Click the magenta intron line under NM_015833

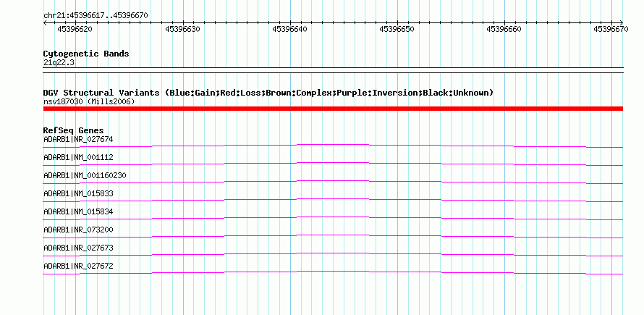point(333,199)
